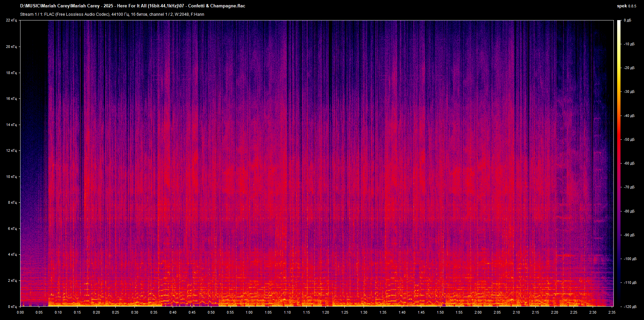
Task: Click the '1:20' time axis label
Action: [326, 312]
